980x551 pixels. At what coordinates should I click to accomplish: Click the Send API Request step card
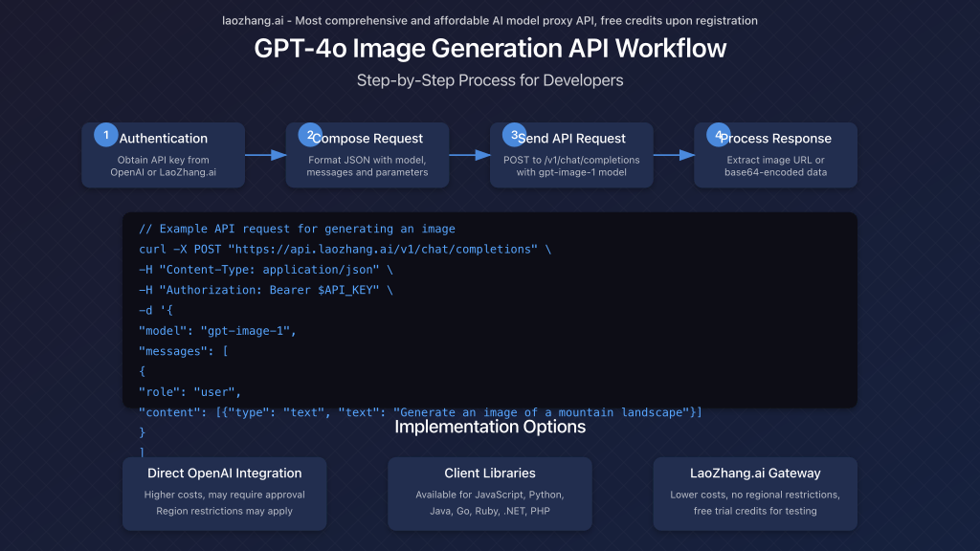[x=571, y=155]
